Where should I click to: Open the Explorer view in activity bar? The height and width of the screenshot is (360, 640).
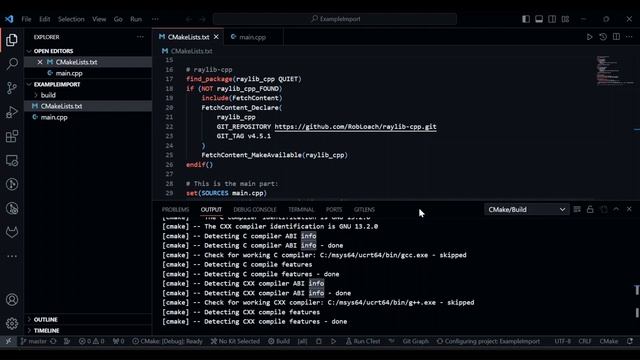(12, 40)
